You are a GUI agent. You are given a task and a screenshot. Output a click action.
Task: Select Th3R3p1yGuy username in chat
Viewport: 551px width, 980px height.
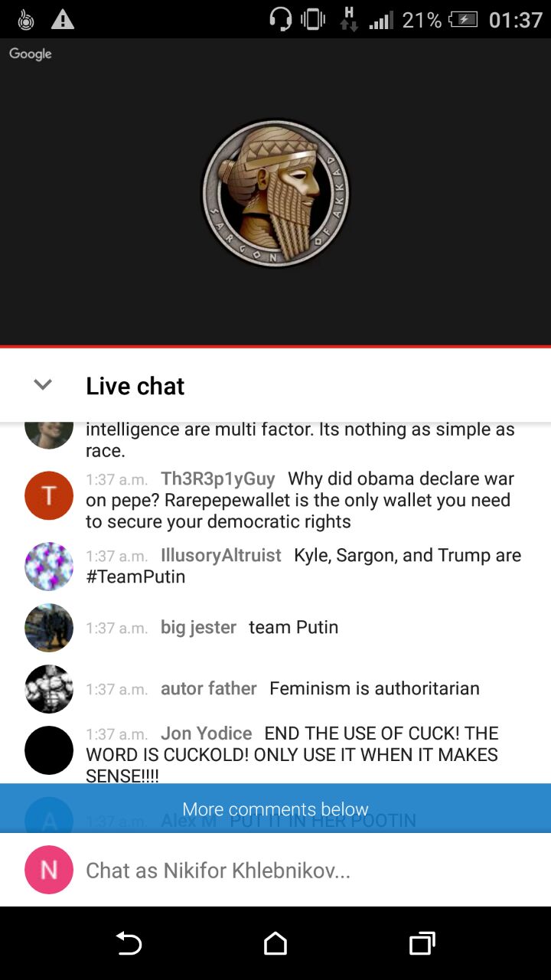(x=218, y=479)
